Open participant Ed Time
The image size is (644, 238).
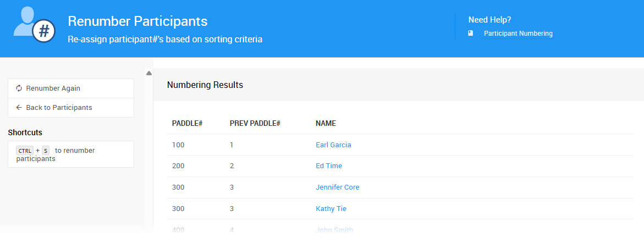coord(329,166)
